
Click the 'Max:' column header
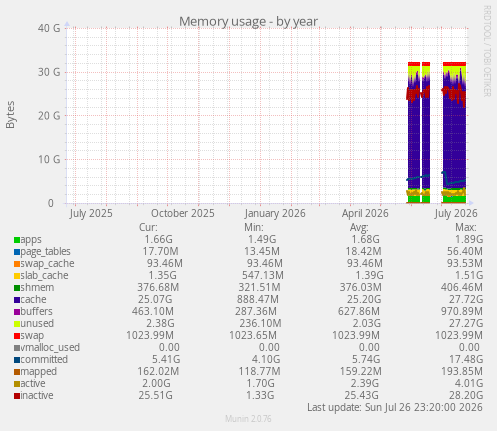click(466, 228)
